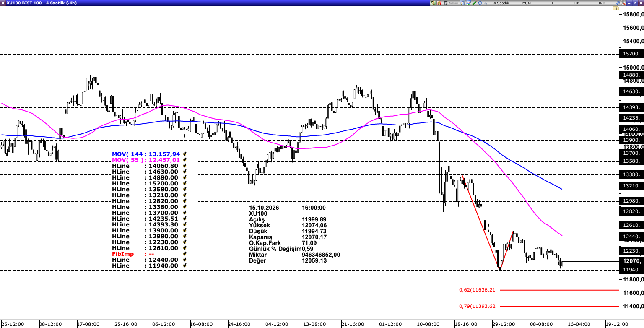Open the 4 Saatlik period selector
Viewport: 644px width, 328px height.
click(x=501, y=3)
